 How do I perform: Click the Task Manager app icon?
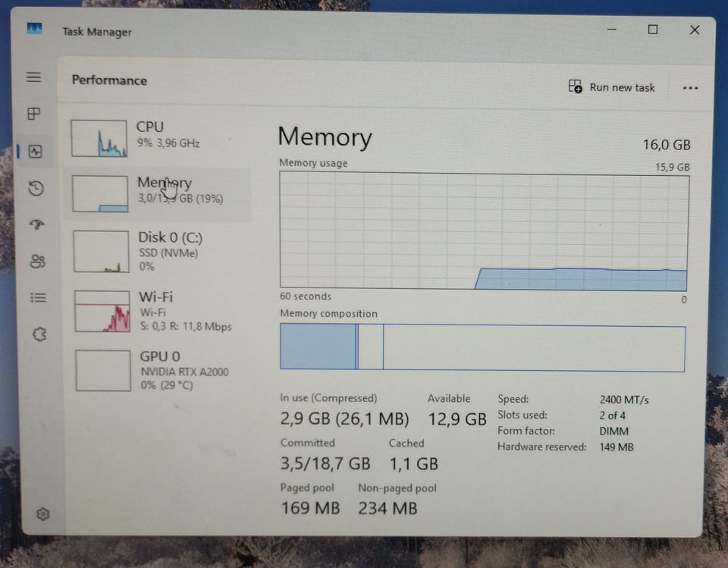(x=34, y=29)
